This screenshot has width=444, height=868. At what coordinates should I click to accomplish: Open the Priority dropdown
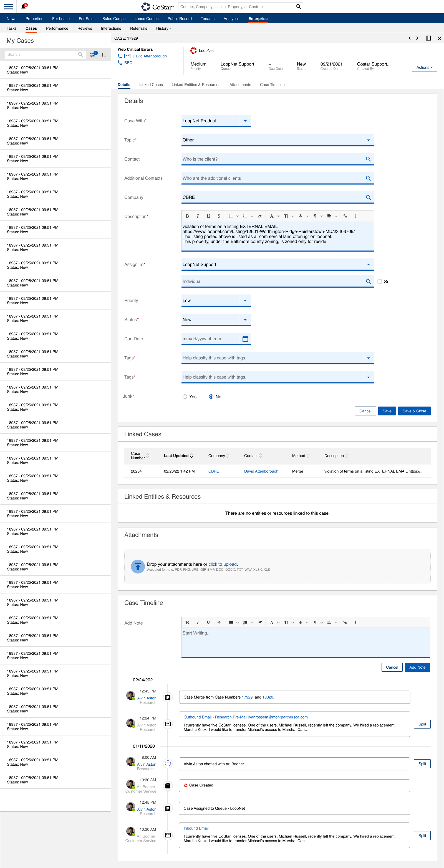pyautogui.click(x=245, y=301)
